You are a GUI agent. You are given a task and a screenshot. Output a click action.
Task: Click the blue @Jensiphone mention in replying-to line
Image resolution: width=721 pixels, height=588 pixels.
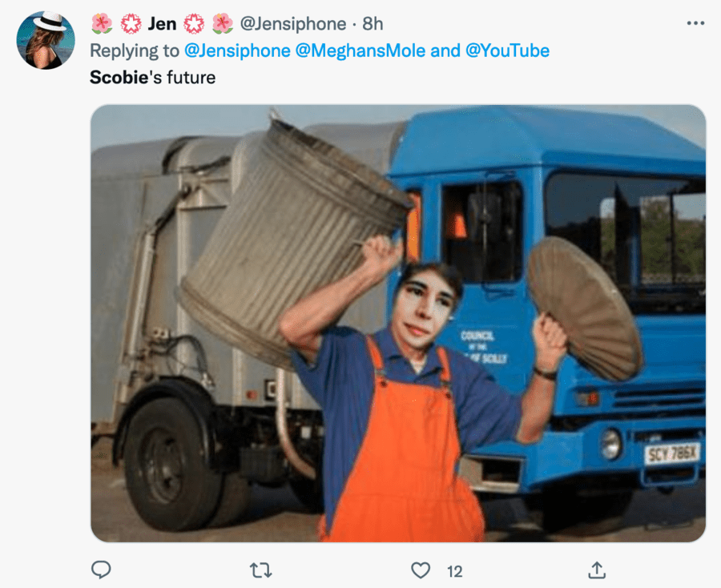pos(238,50)
